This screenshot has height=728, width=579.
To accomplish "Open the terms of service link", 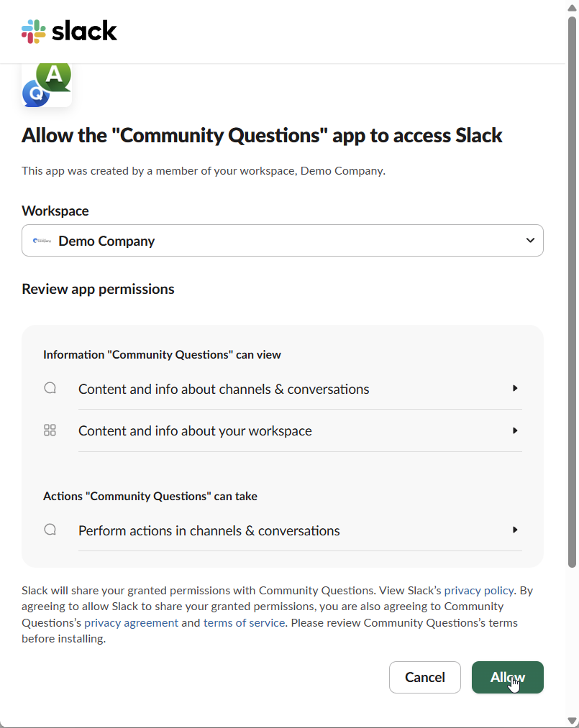I will (244, 622).
